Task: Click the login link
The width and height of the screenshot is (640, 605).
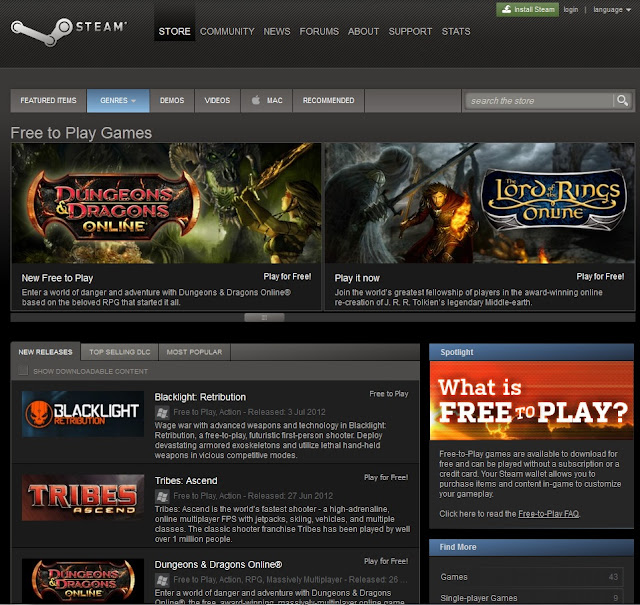Action: pos(571,10)
